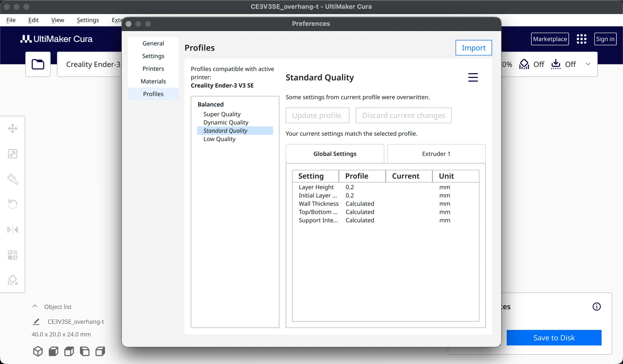Image resolution: width=623 pixels, height=364 pixels.
Task: Open the file folder icon in Cura toolbar
Action: click(38, 64)
